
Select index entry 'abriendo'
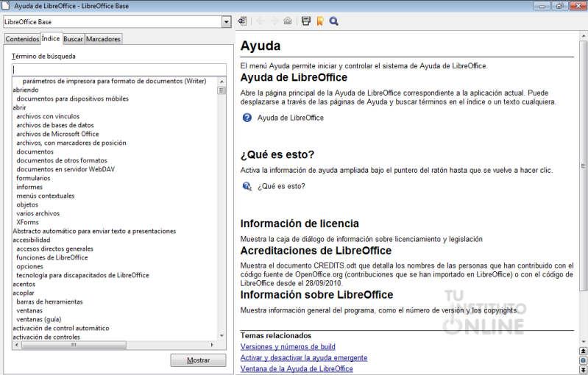pos(26,90)
